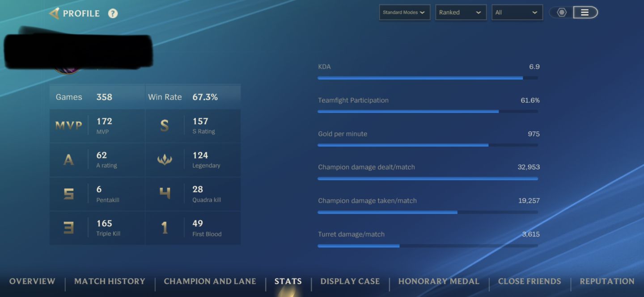Click the Legendary count 124
Image resolution: width=644 pixels, height=297 pixels.
point(200,155)
